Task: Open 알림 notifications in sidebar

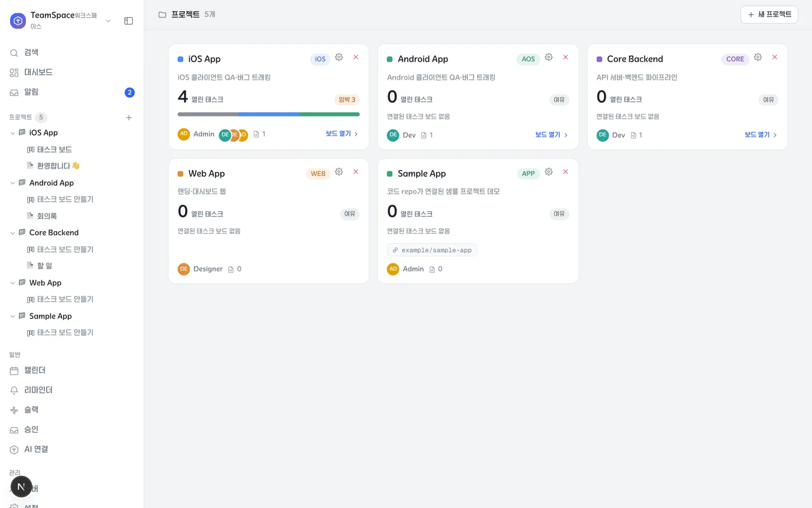Action: click(72, 92)
